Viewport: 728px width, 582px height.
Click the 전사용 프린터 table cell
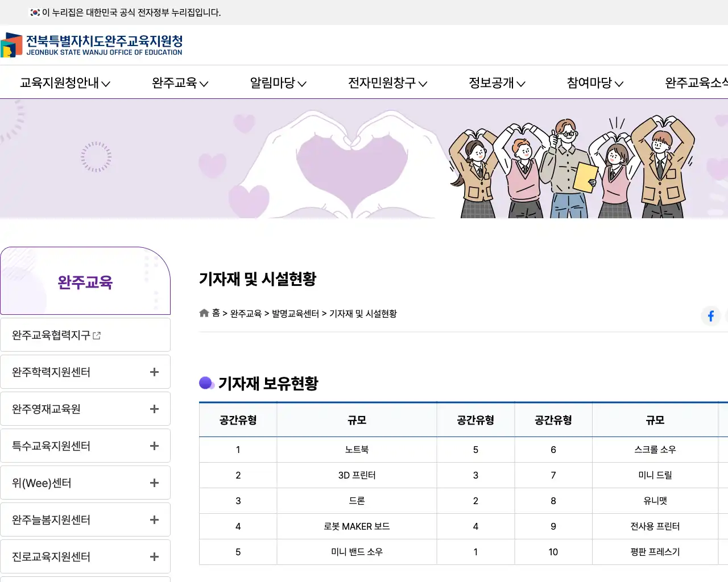click(x=655, y=526)
